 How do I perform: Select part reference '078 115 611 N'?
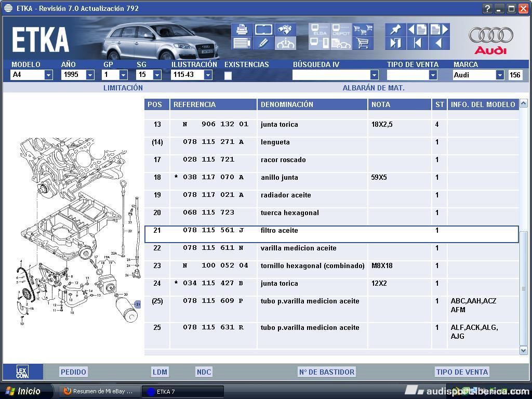[x=213, y=248]
